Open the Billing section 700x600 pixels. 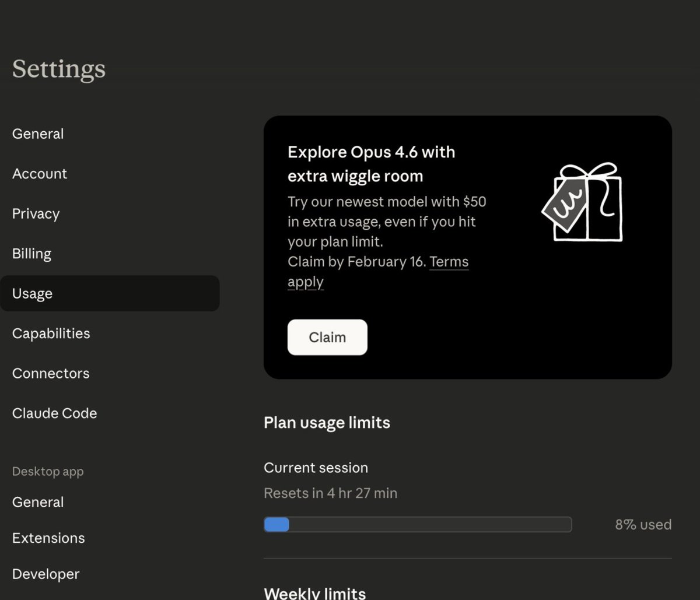(x=32, y=254)
